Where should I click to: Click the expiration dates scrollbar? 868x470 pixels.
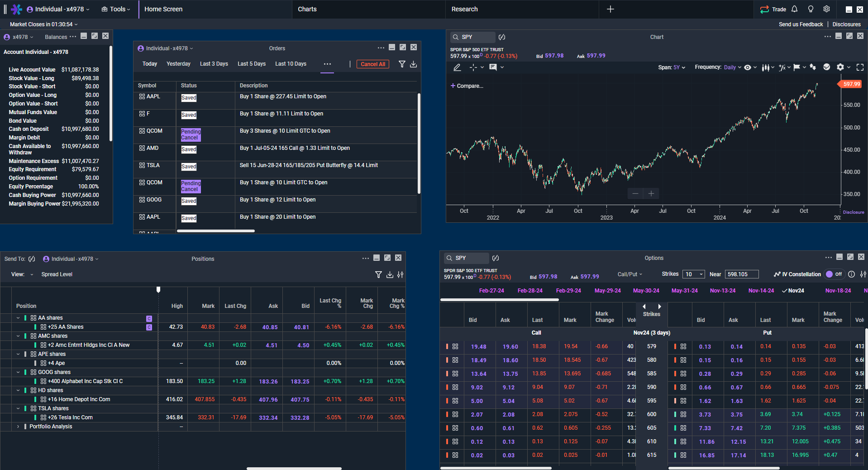click(500, 300)
